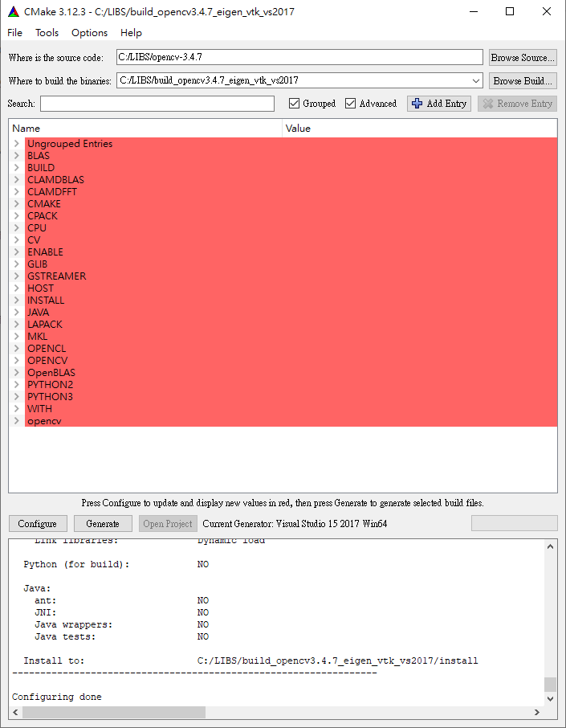Close the CMake window
This screenshot has width=566, height=728.
tap(547, 11)
